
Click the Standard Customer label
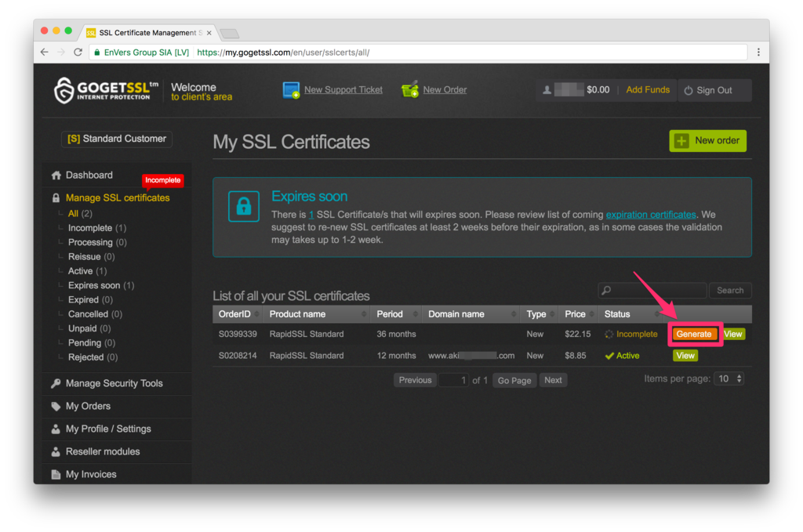(117, 139)
